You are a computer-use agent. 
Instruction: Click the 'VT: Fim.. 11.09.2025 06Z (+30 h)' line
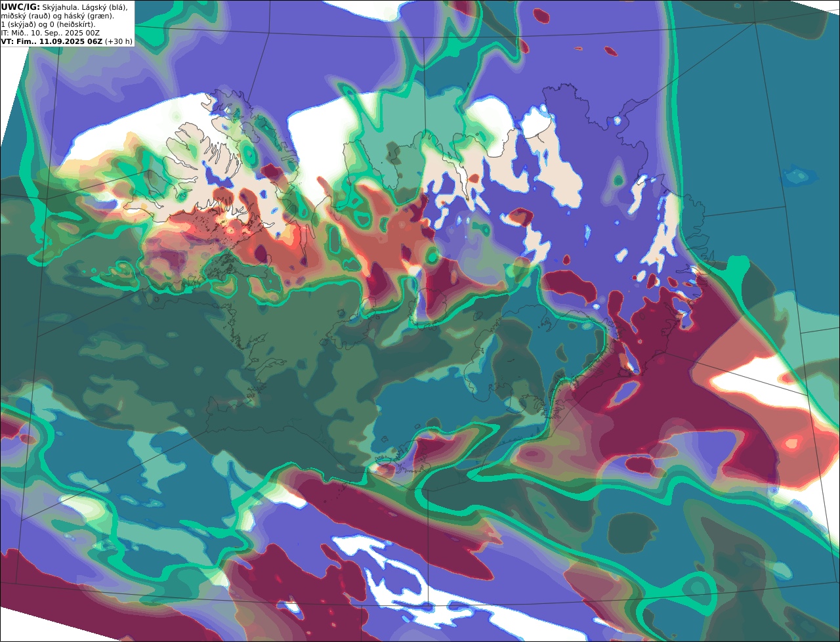tap(66, 41)
